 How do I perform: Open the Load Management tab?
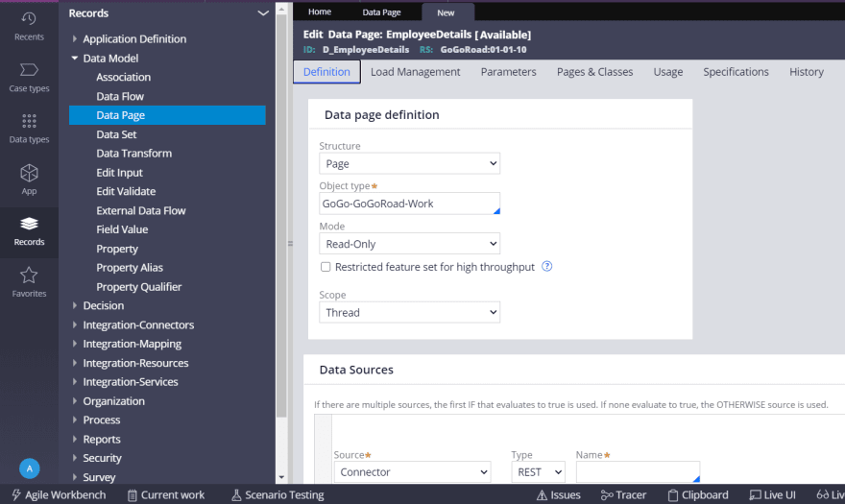point(416,72)
